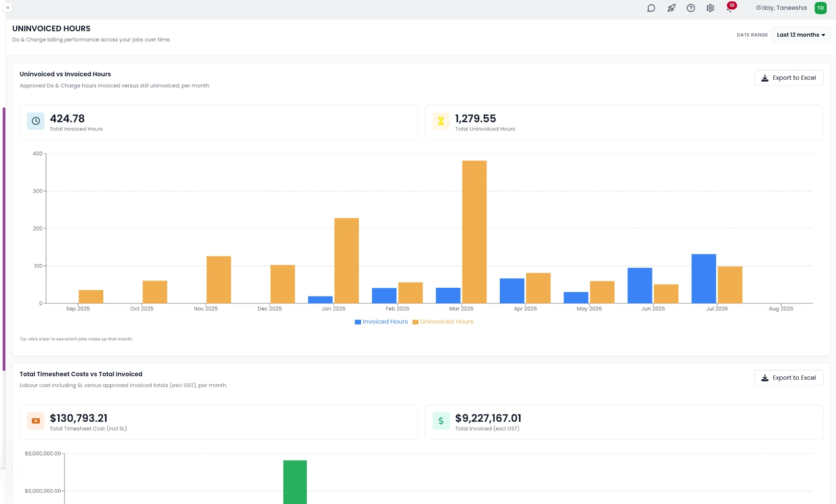Open notifications bell with 10 badge
836x504 pixels.
point(730,7)
